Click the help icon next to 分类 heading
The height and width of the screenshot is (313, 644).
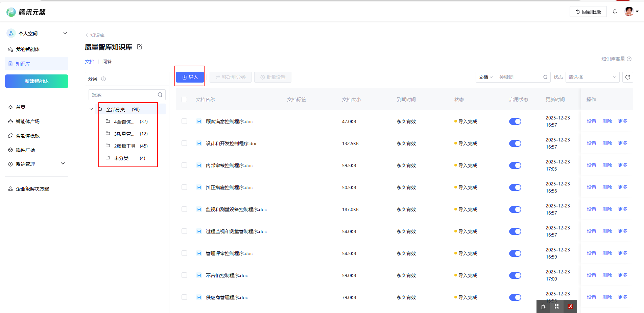(103, 79)
